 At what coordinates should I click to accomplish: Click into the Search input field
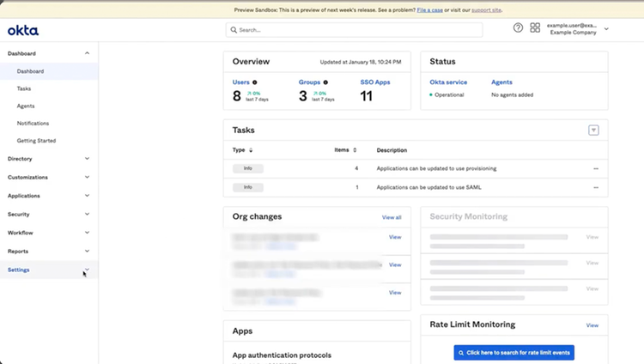[x=354, y=30]
